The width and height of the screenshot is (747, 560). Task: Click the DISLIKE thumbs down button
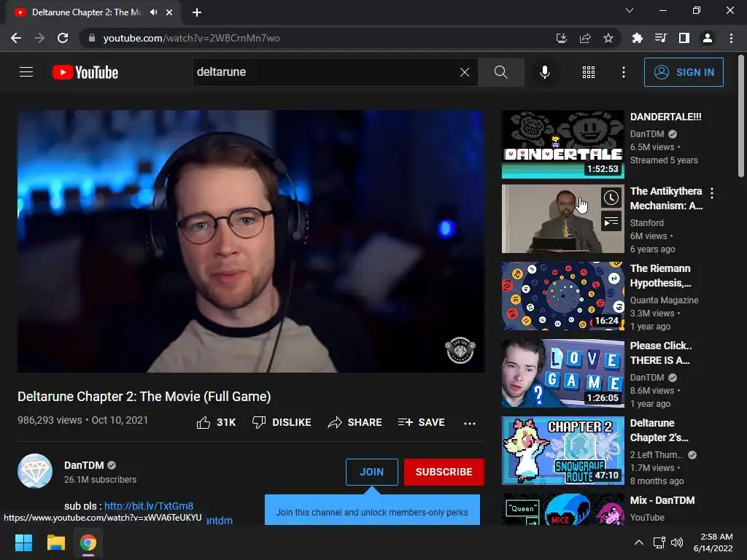point(282,422)
